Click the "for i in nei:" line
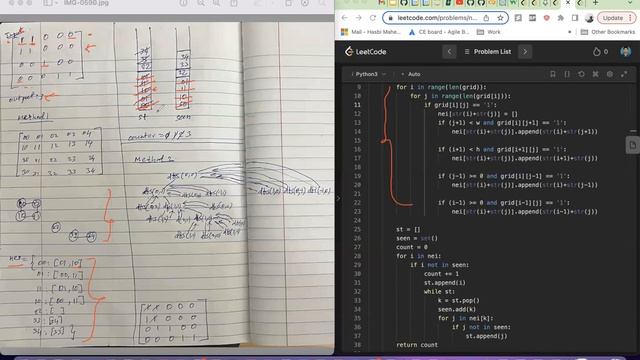The width and height of the screenshot is (640, 360). pyautogui.click(x=418, y=256)
